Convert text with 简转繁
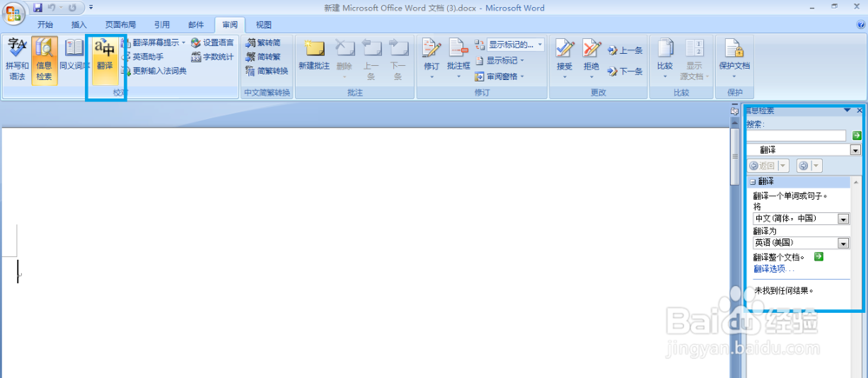Screen dimensions: 868x378 coord(264,56)
